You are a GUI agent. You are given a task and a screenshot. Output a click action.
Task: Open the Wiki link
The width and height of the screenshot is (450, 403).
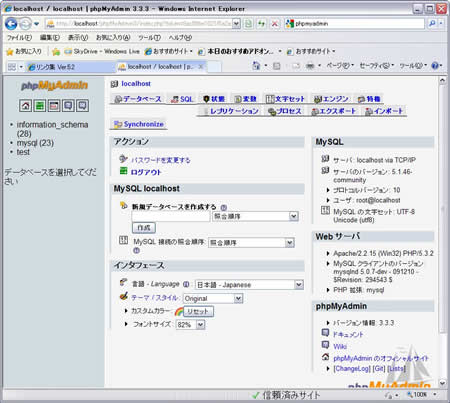pos(340,347)
